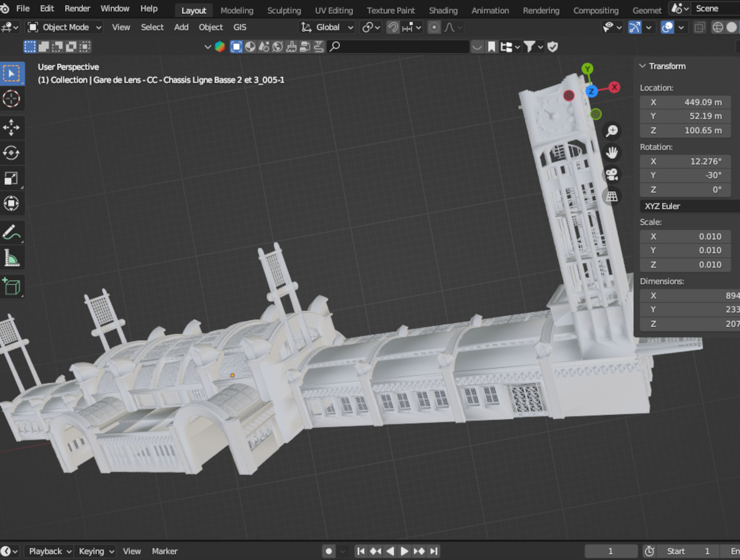The height and width of the screenshot is (560, 740).
Task: Toggle proportional editing
Action: [x=434, y=27]
